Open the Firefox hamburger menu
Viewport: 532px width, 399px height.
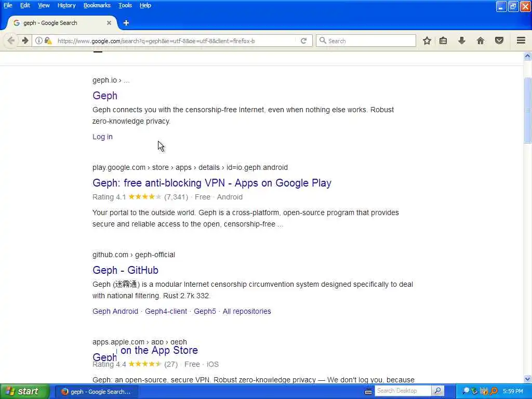(x=521, y=41)
